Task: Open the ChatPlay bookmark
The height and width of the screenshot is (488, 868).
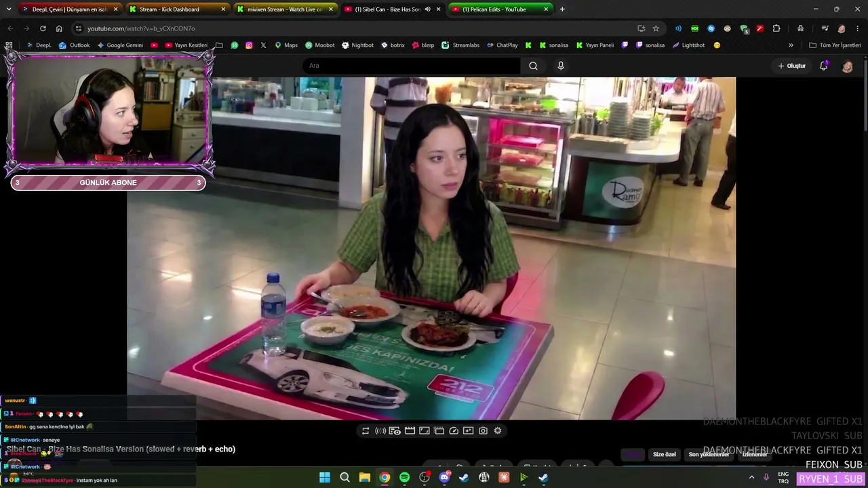Action: point(502,45)
